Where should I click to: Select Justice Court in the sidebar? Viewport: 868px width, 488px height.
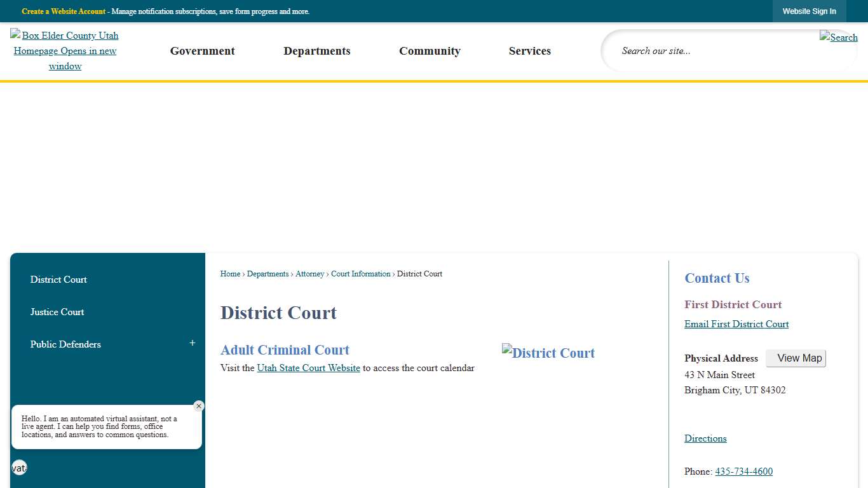(57, 312)
